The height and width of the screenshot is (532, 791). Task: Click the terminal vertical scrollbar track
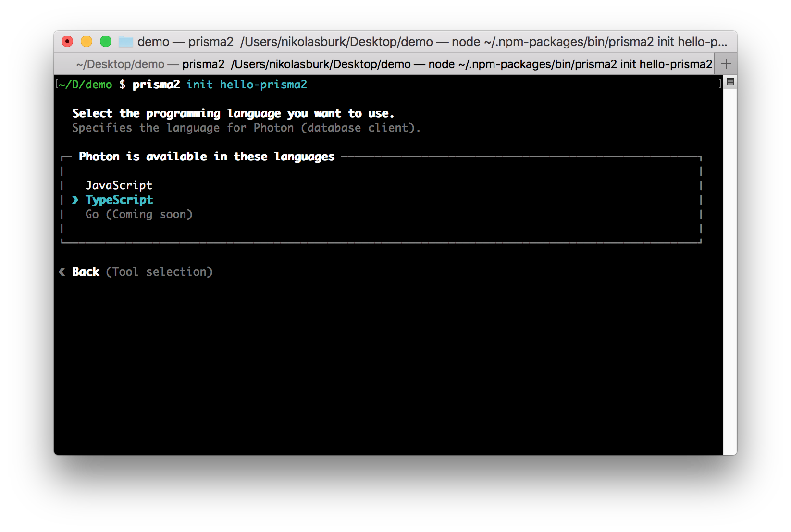pos(730,271)
